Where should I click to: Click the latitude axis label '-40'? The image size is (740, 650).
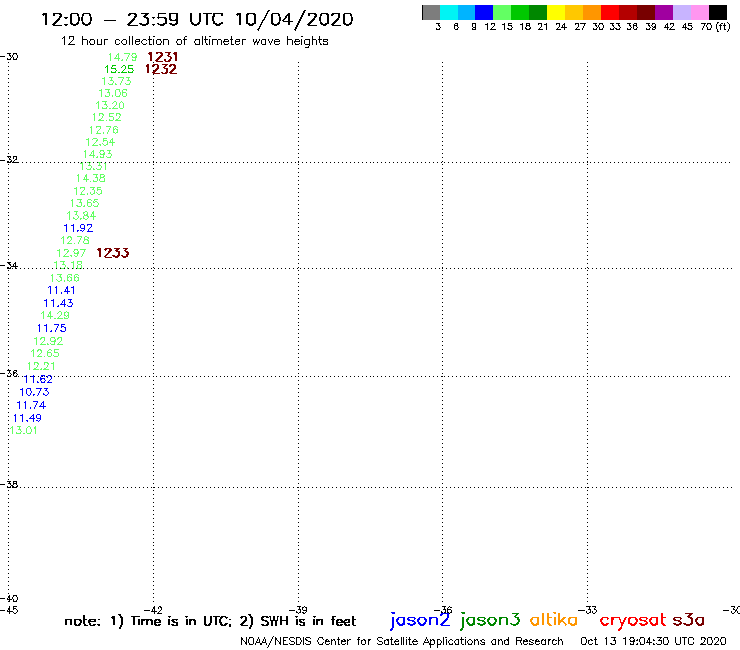pos(9,598)
